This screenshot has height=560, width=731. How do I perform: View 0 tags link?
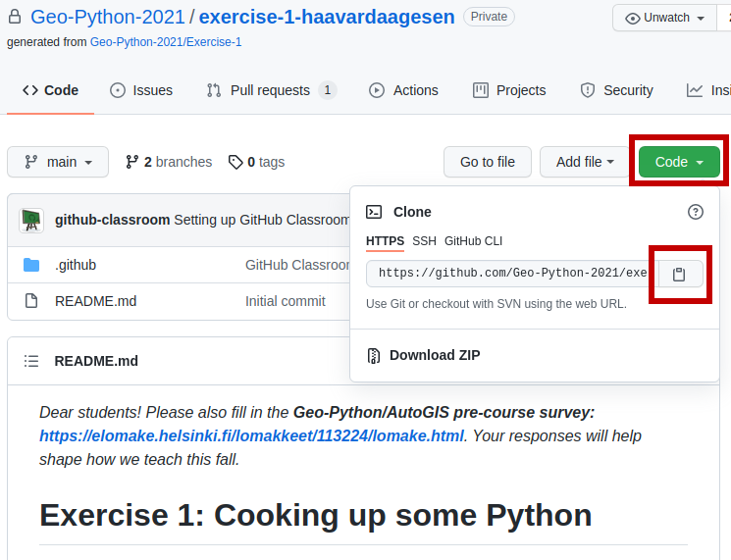256,162
